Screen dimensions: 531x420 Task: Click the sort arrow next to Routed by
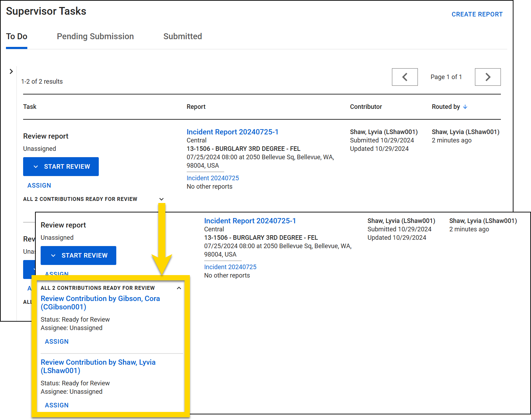[x=466, y=107]
